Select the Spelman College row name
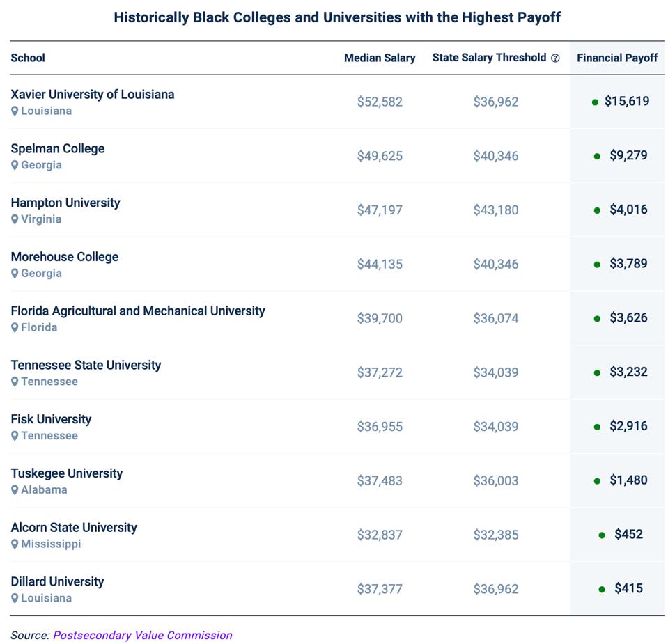The image size is (668, 644). pos(58,149)
